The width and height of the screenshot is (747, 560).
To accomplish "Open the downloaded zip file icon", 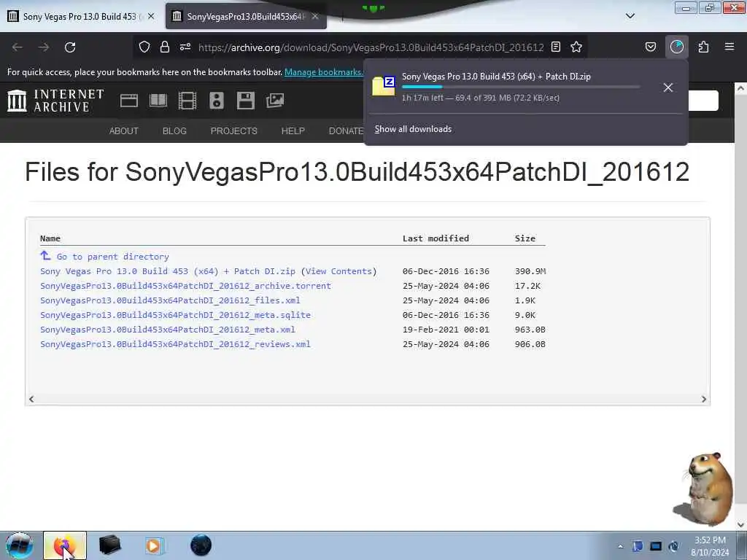I will (384, 86).
